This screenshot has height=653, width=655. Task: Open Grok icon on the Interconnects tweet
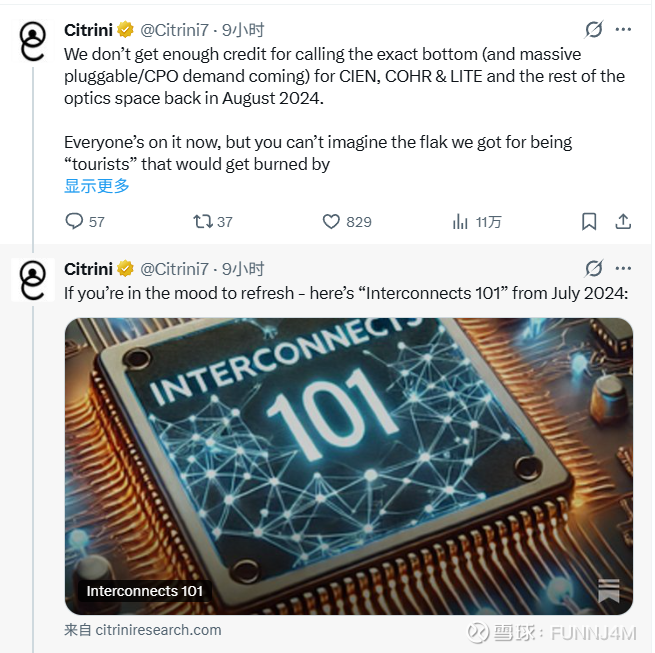point(594,268)
